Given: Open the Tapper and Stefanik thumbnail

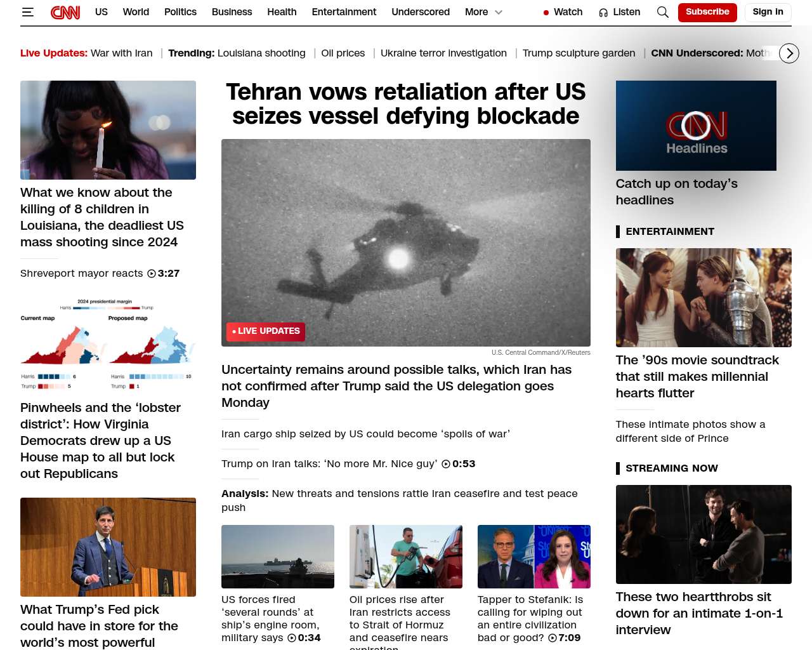Looking at the screenshot, I should coord(534,557).
